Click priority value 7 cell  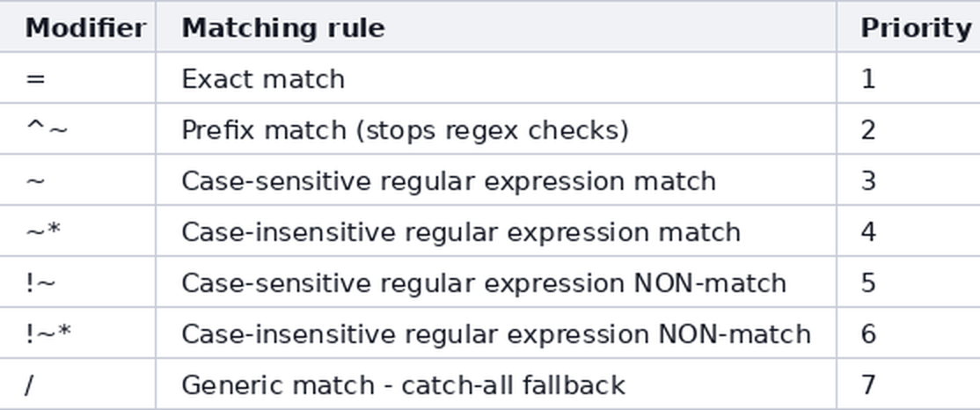click(908, 384)
